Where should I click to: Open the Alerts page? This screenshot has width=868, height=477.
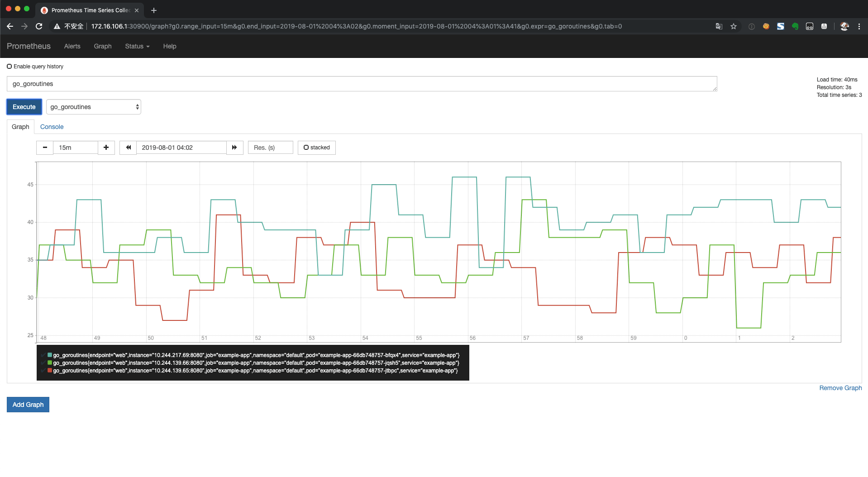pos(72,46)
